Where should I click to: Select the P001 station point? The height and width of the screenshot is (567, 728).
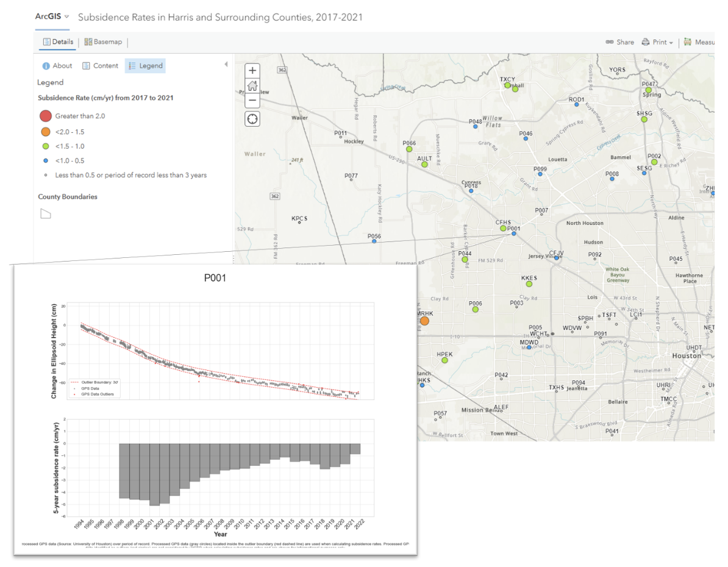pos(513,234)
